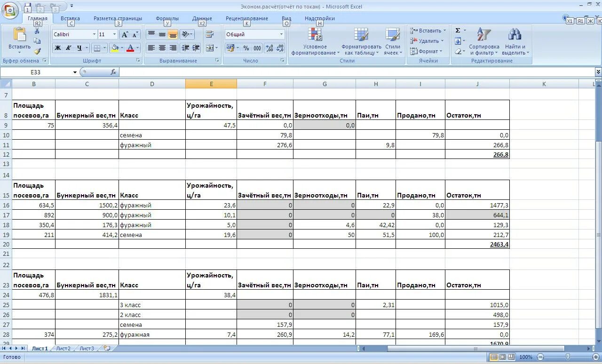Toggle bottom vertical alignment
Screen dimensions: 602x364
(173, 34)
